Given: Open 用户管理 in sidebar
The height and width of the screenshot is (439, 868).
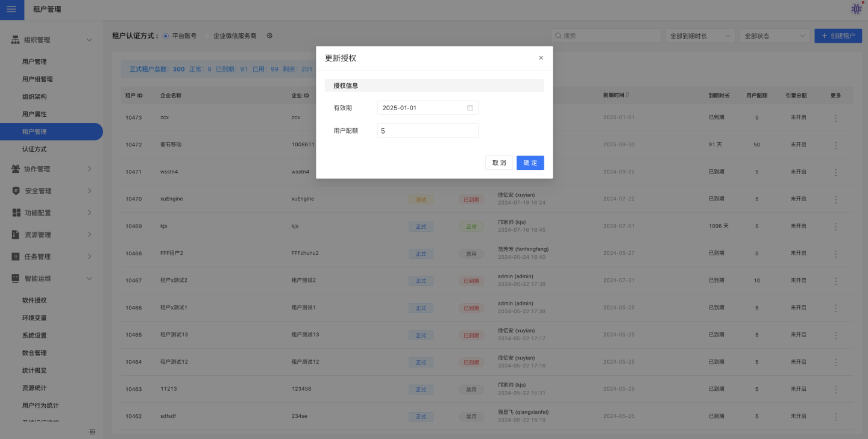Looking at the screenshot, I should [34, 61].
